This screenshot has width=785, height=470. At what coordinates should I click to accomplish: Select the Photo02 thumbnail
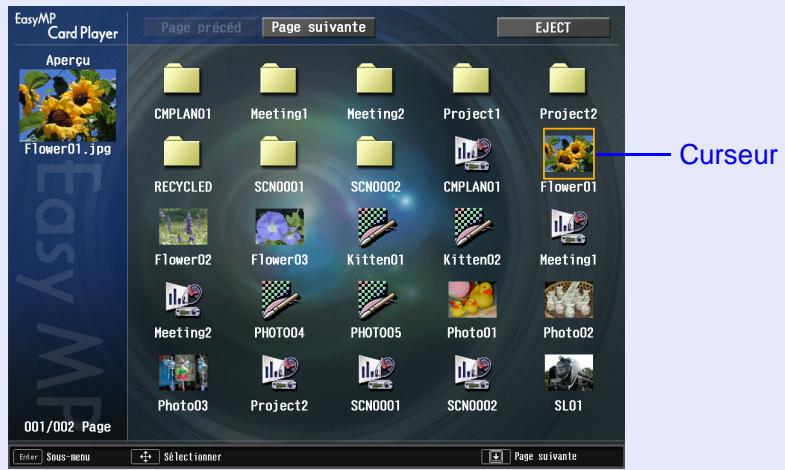(569, 299)
